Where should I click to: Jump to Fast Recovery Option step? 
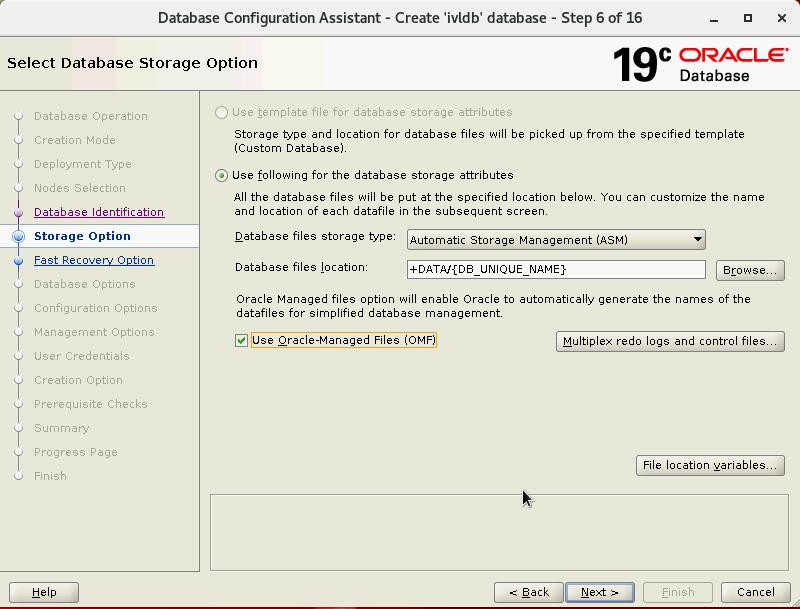pos(94,261)
